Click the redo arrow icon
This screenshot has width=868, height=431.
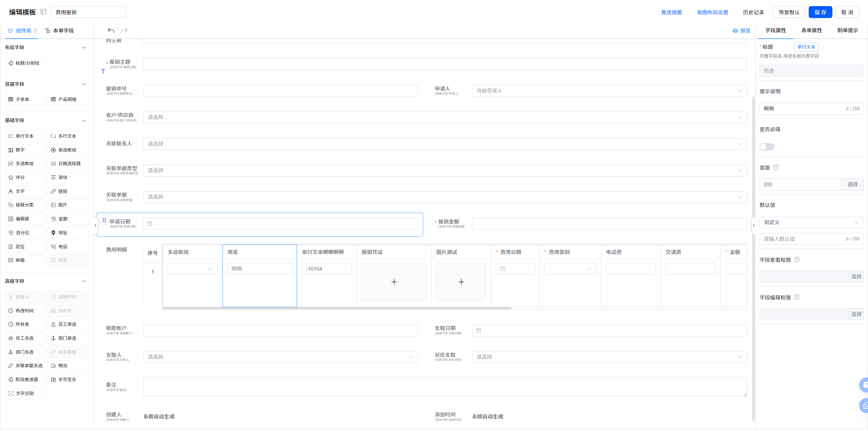pos(124,31)
